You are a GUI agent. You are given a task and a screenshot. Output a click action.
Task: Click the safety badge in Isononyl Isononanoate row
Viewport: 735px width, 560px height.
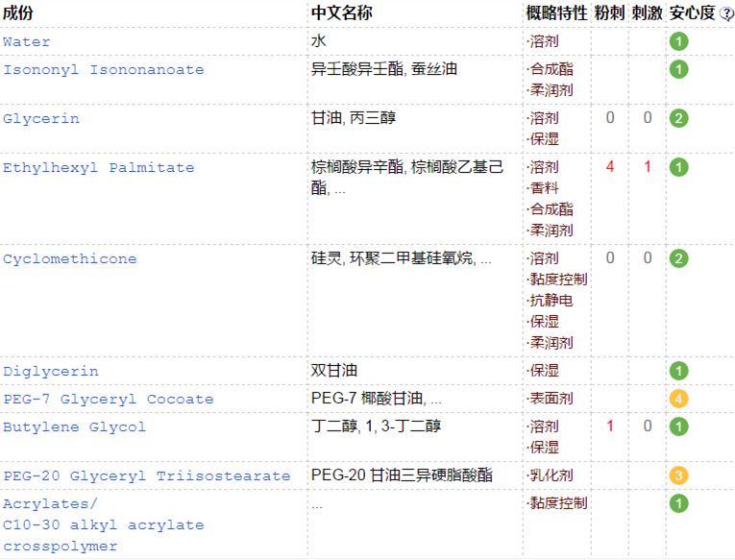coord(678,70)
